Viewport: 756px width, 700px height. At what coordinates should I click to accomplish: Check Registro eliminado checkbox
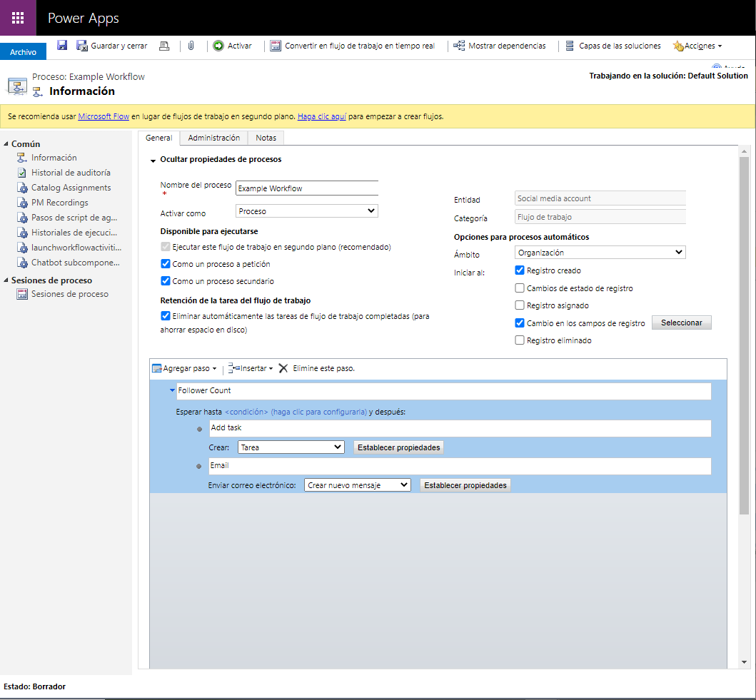point(519,340)
